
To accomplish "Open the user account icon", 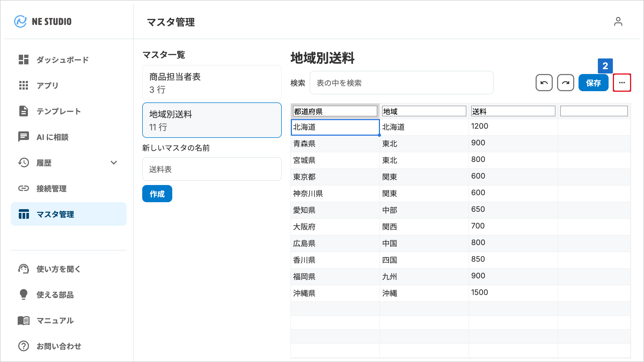I will [618, 21].
